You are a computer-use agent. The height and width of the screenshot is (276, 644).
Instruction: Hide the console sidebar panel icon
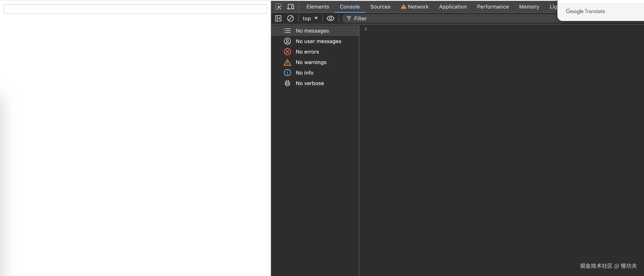coord(278,18)
